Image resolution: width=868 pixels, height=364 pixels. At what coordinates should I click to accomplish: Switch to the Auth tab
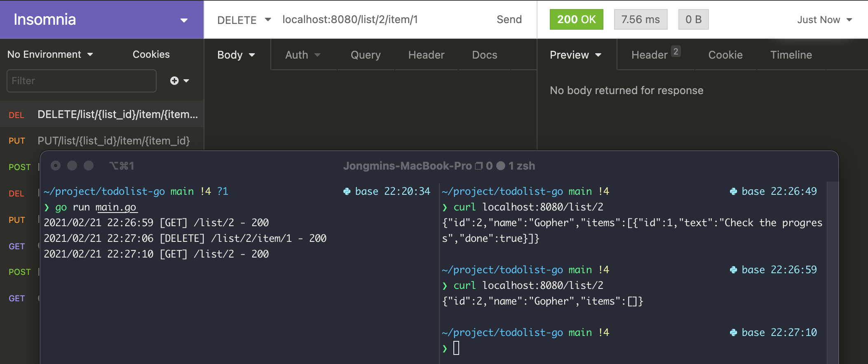point(303,55)
